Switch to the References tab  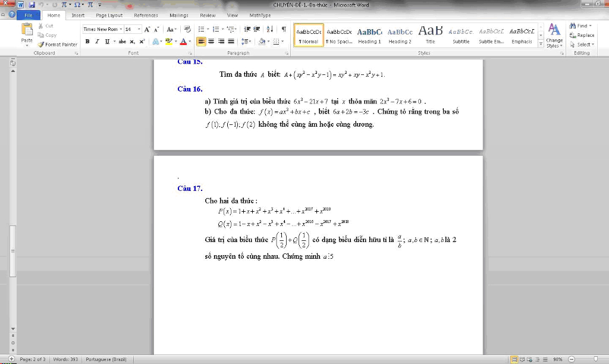146,15
